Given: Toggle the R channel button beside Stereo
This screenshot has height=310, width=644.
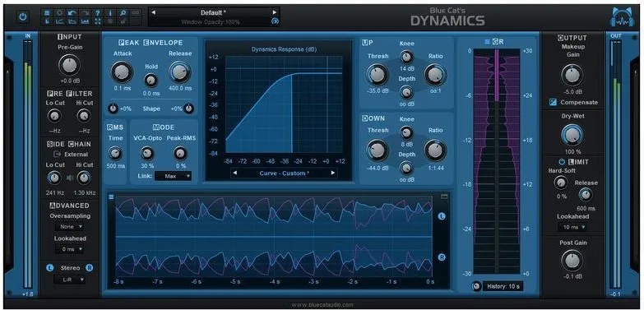Looking at the screenshot, I should pos(90,268).
